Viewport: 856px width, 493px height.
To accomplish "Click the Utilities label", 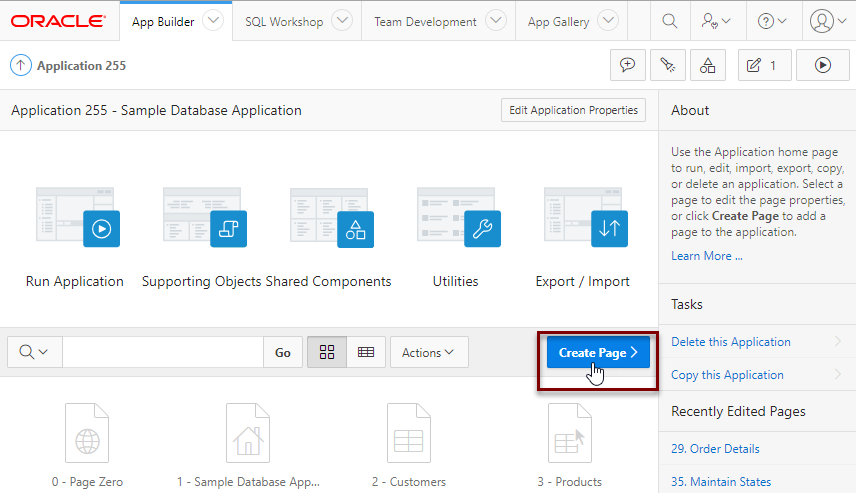I will pyautogui.click(x=455, y=281).
